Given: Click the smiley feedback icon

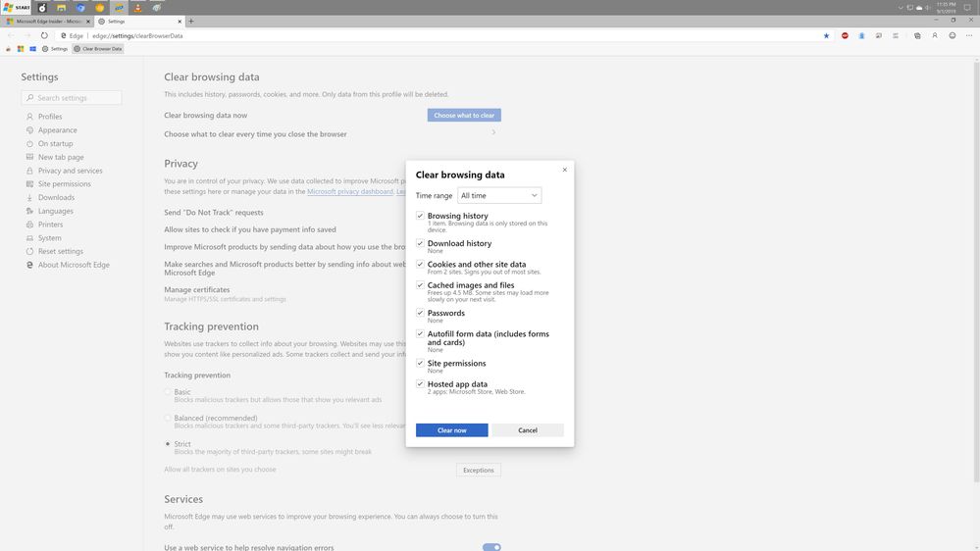Looking at the screenshot, I should tap(953, 35).
